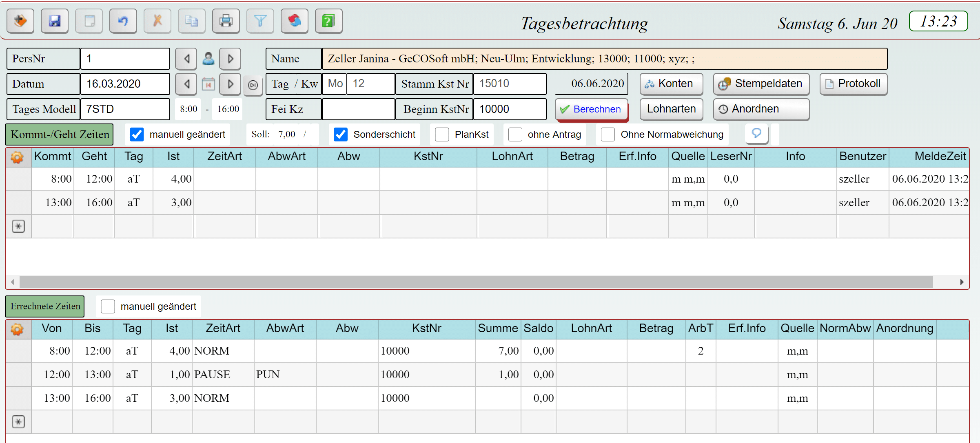Screen dimensions: 980x443
Task: Click the delete X toolbar icon
Action: click(157, 21)
